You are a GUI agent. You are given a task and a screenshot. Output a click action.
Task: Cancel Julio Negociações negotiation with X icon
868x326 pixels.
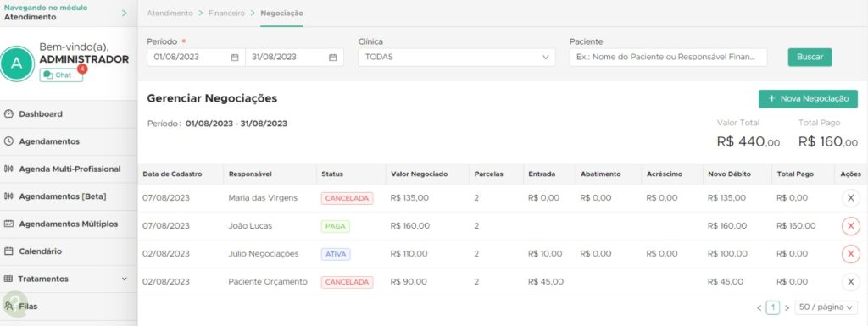tap(851, 254)
